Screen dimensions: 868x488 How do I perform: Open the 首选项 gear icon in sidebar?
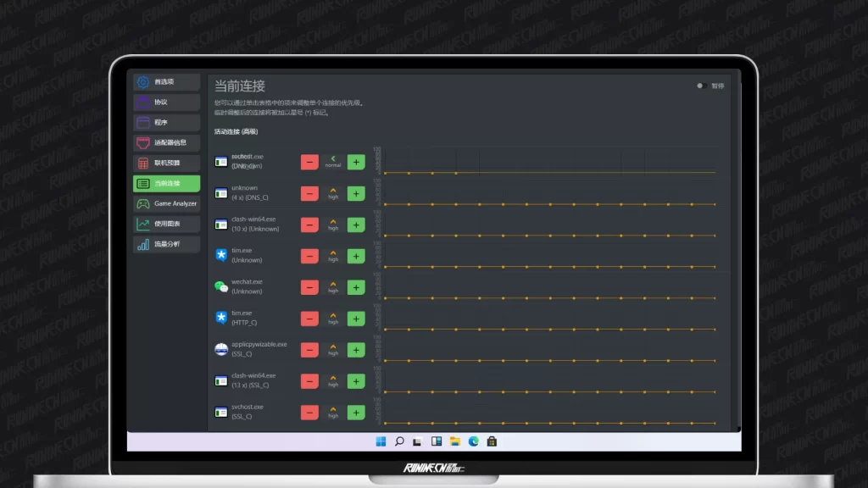(x=143, y=82)
